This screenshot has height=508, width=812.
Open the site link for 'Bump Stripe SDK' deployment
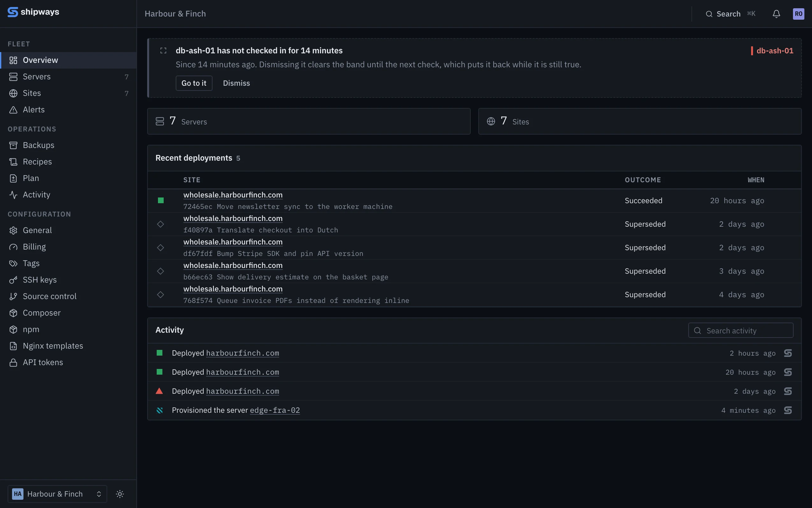coord(233,242)
